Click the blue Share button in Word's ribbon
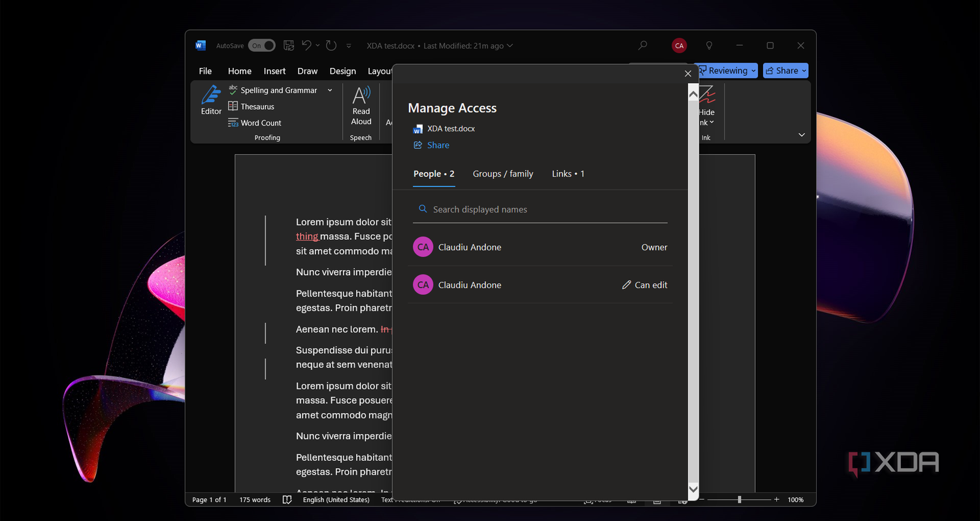Image resolution: width=980 pixels, height=521 pixels. point(786,71)
